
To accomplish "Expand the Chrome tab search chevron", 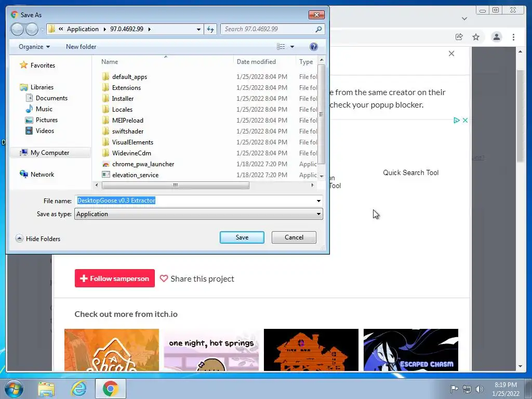I will (464, 19).
